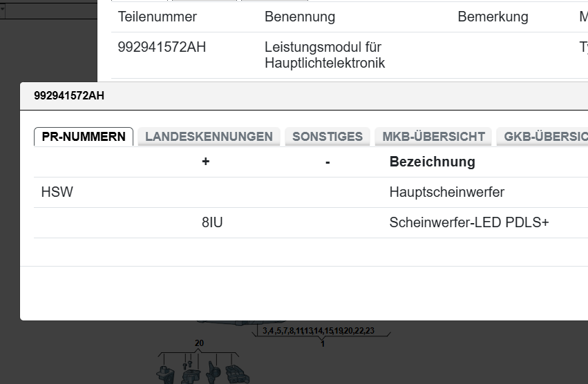Click the Teilenummer column header
This screenshot has height=384, width=588.
pyautogui.click(x=158, y=17)
